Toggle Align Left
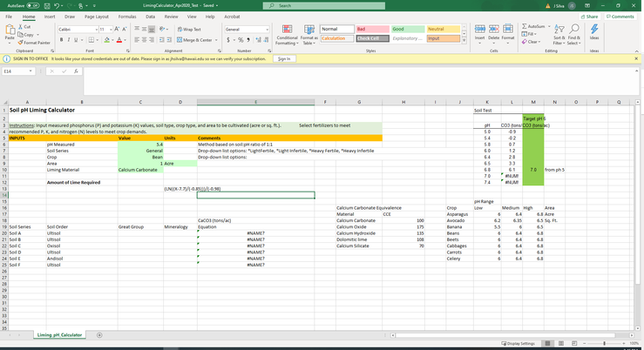Screen dimensions: 644x350 (x=137, y=40)
